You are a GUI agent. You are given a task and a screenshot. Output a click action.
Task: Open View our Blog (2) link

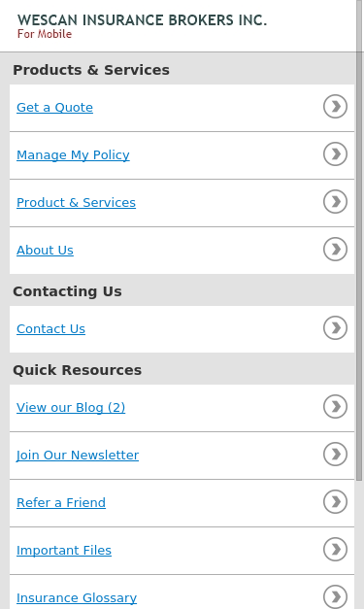point(71,408)
